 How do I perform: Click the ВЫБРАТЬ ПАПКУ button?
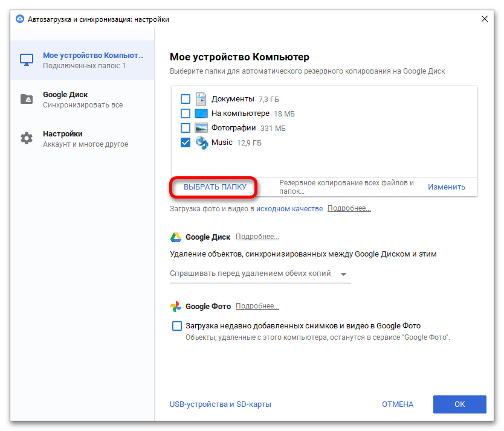(x=215, y=187)
